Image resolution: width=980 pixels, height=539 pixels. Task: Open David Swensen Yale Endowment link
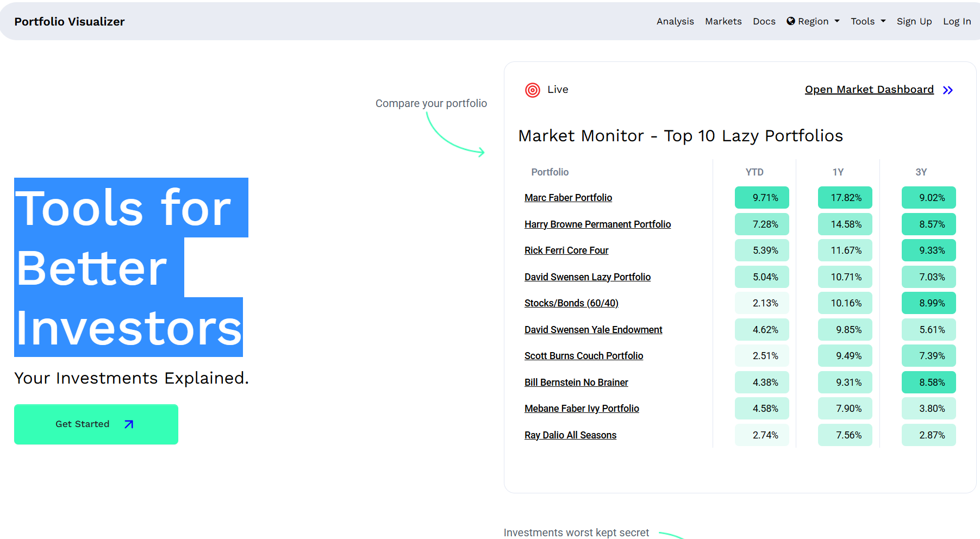(x=593, y=330)
